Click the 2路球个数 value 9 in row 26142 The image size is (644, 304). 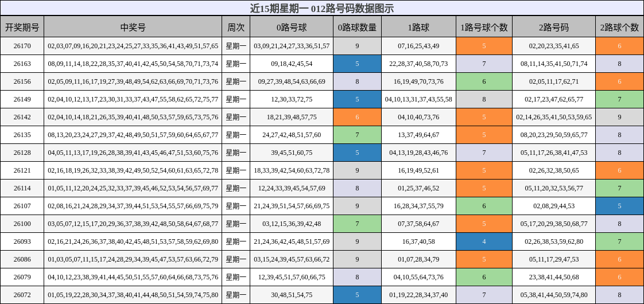point(619,117)
